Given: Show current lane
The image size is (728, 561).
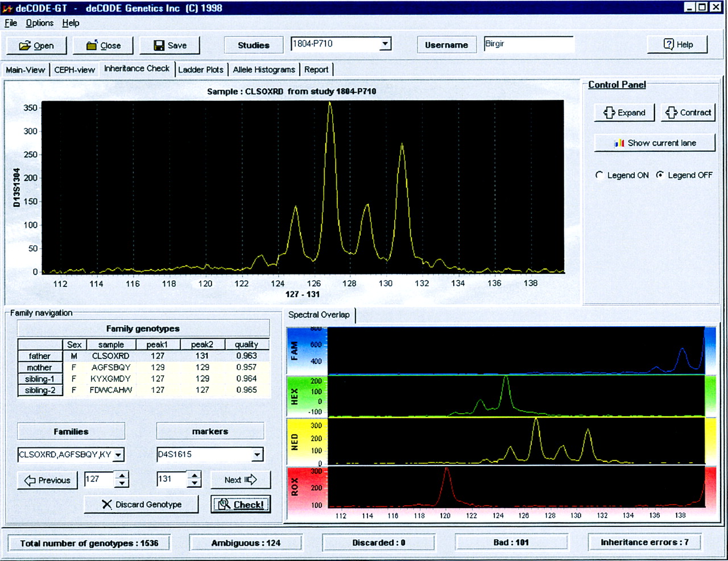Looking at the screenshot, I should tap(655, 143).
